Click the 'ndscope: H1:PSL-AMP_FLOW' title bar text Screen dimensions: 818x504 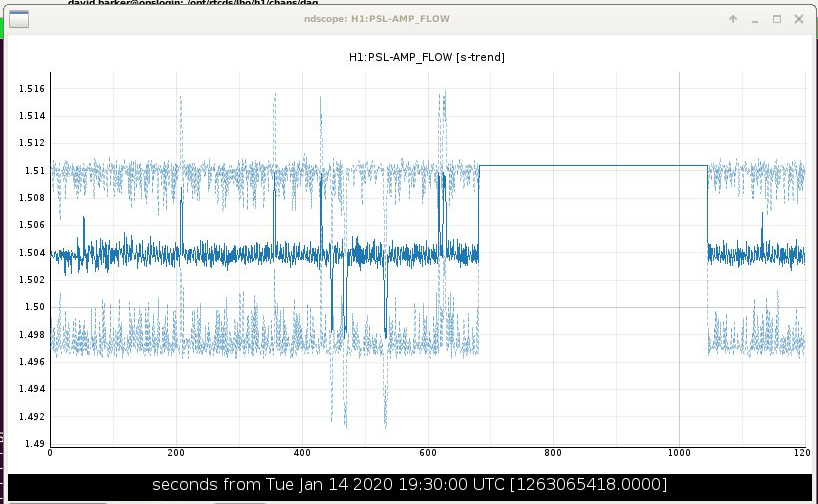click(377, 19)
